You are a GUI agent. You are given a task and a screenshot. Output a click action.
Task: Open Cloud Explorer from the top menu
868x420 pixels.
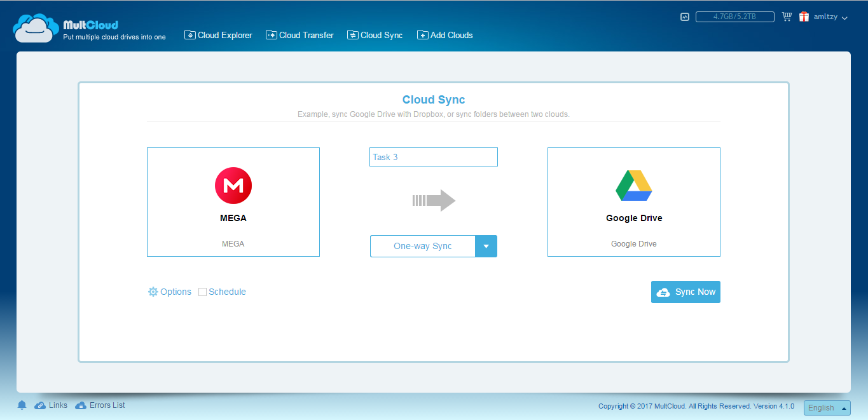click(x=218, y=35)
